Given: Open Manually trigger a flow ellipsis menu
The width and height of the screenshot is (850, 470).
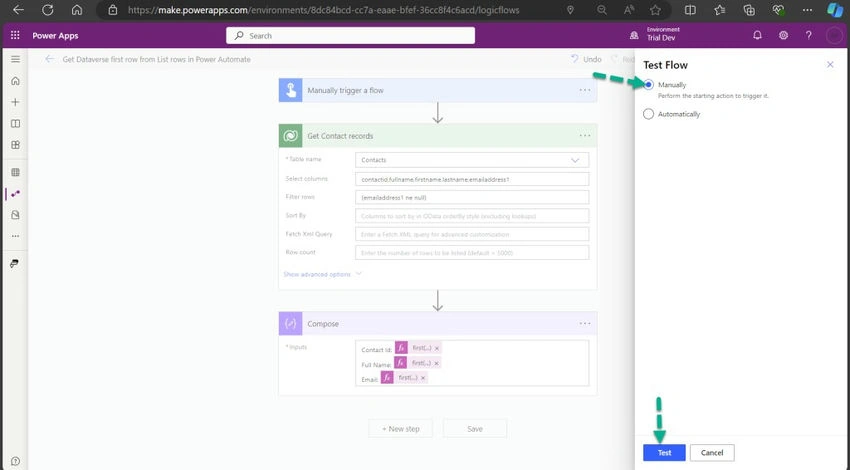Looking at the screenshot, I should pos(584,90).
